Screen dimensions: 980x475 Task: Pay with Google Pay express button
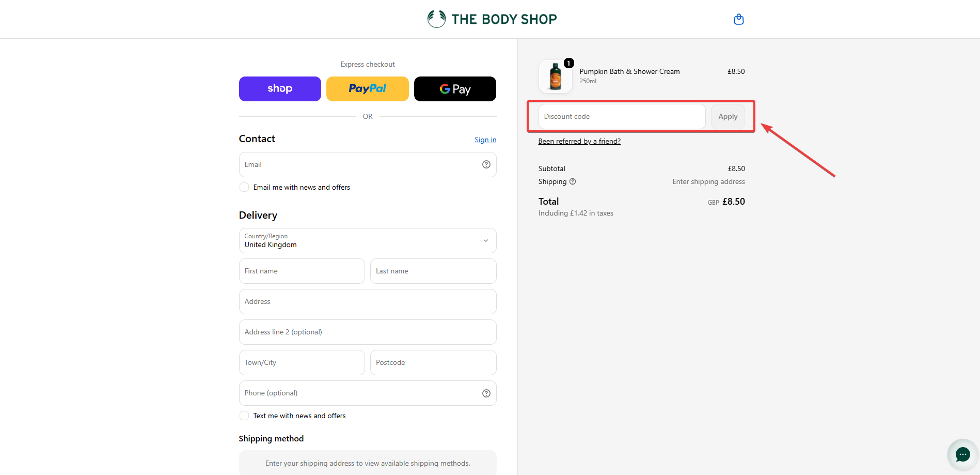click(x=455, y=89)
